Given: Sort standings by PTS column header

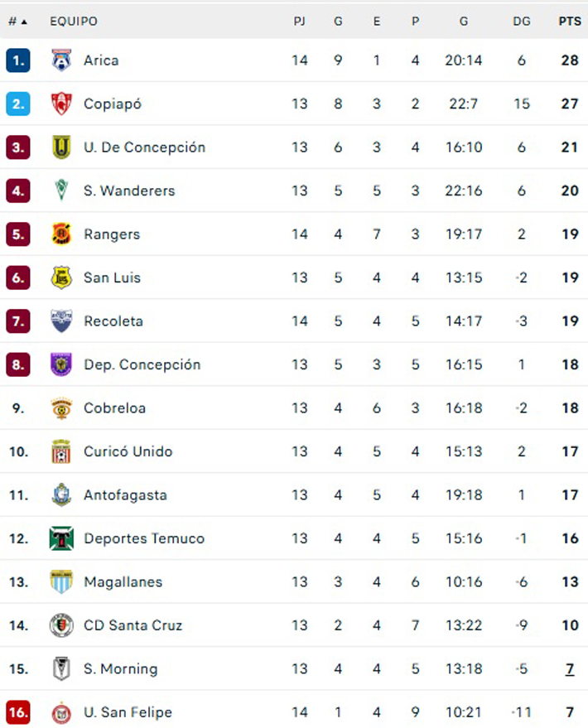Looking at the screenshot, I should tap(570, 22).
